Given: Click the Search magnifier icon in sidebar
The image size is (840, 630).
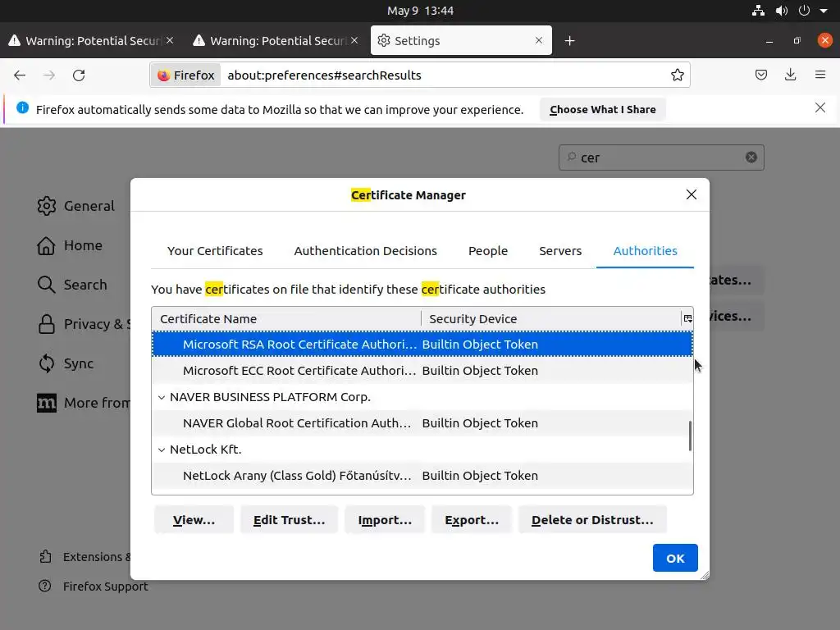Looking at the screenshot, I should point(47,285).
